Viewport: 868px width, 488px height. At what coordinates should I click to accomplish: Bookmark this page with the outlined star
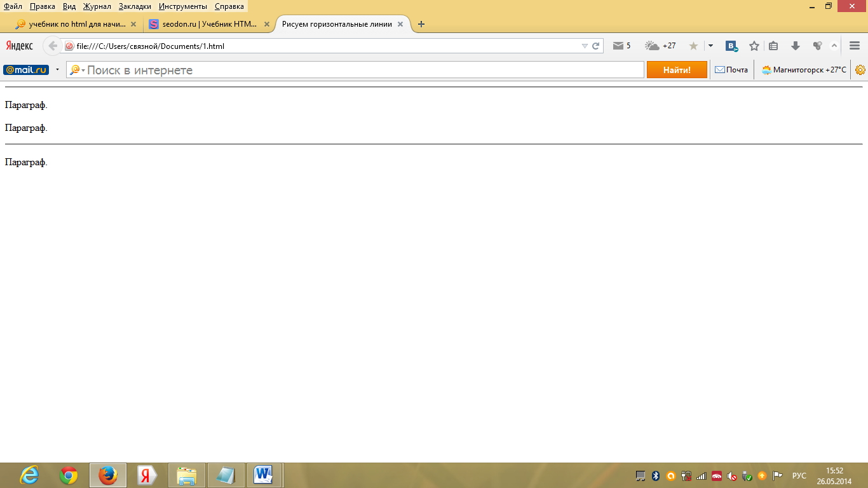pos(754,46)
